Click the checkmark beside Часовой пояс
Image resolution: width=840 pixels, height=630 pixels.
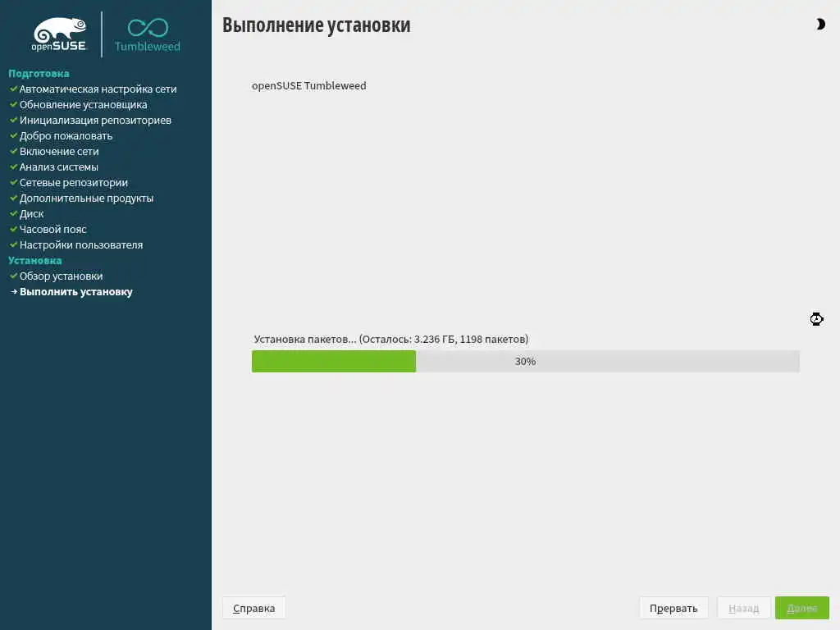[14, 229]
